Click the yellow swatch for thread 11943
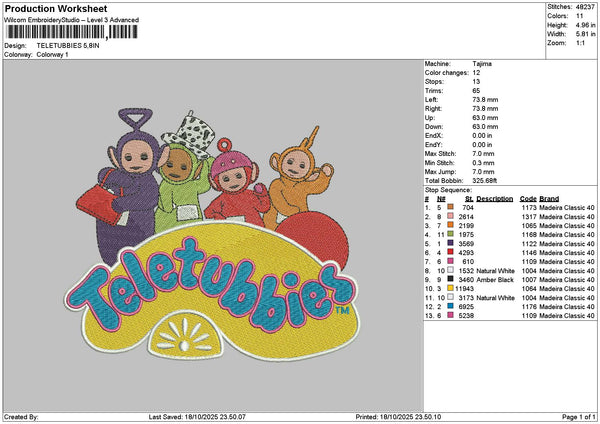The height and width of the screenshot is (424, 600). [x=451, y=288]
